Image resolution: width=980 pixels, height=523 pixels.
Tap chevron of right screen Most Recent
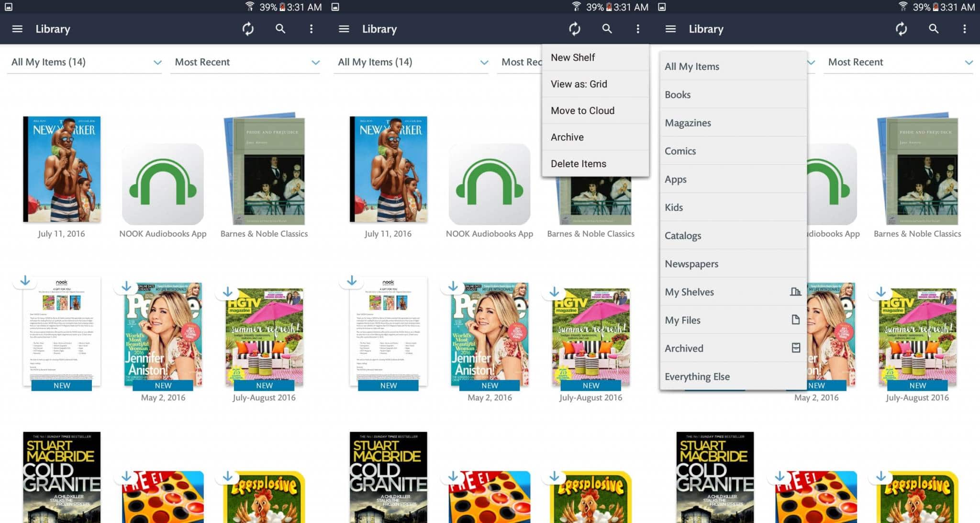pos(969,63)
